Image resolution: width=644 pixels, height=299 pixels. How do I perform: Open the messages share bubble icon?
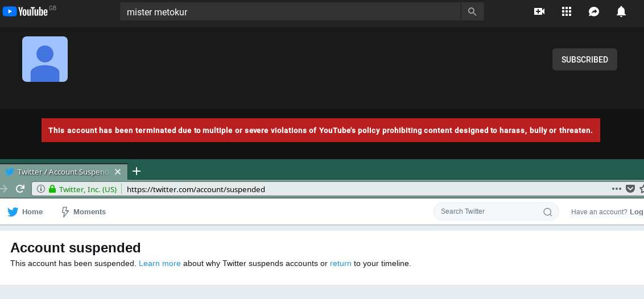click(593, 11)
